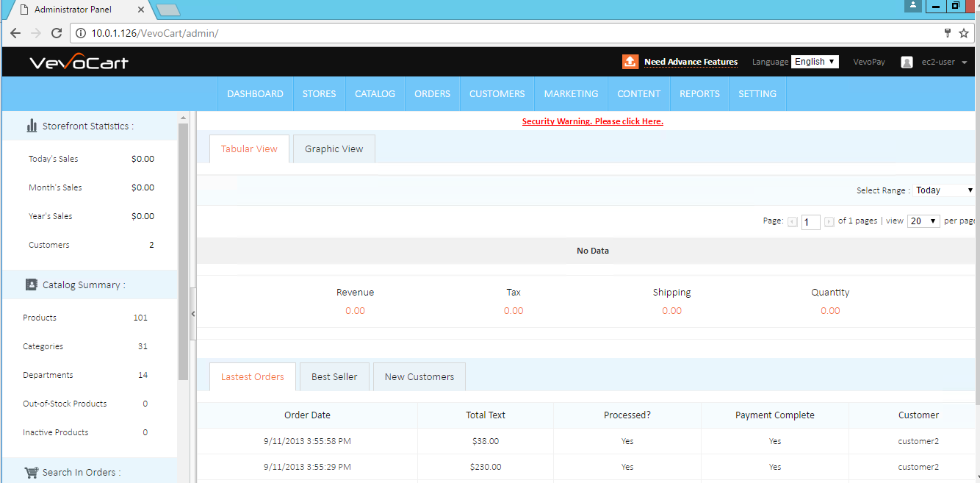Click the shopping cart icon for Search In Orders
Screen dimensions: 980x483
(x=31, y=472)
